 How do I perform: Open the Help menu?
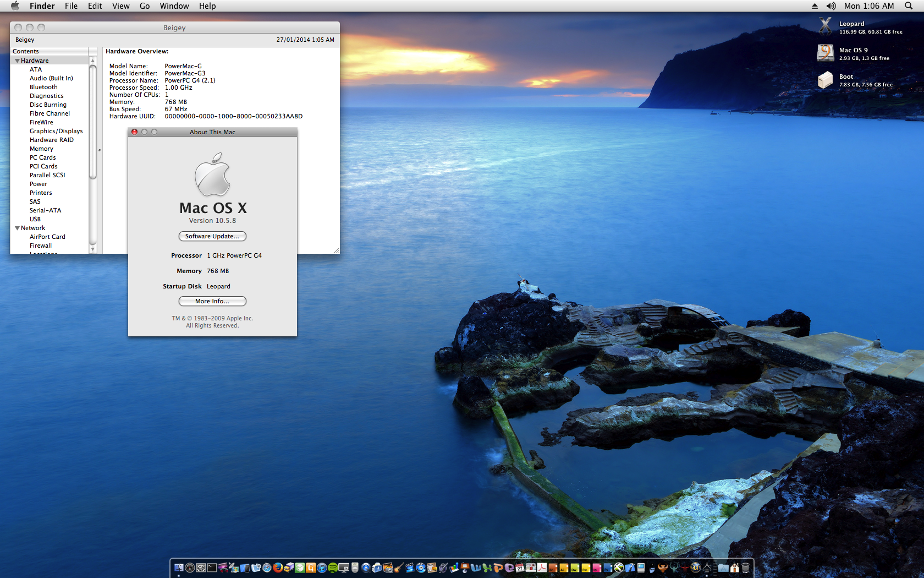(207, 6)
